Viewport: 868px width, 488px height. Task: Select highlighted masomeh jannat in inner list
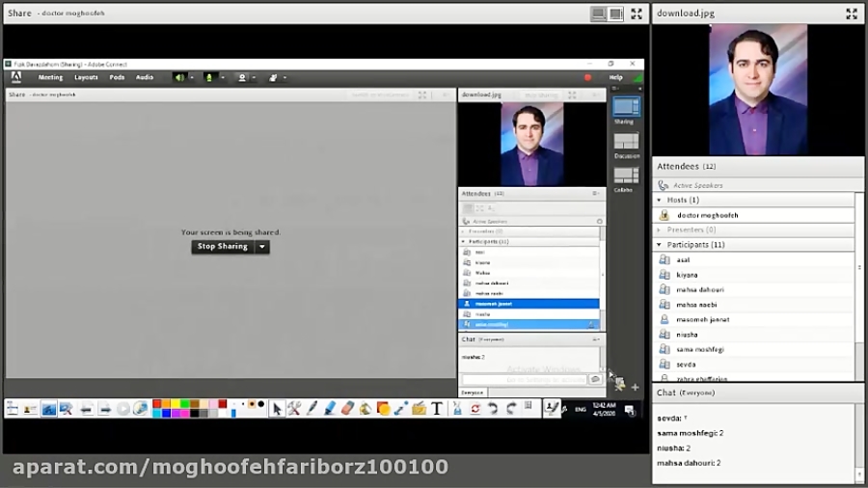(x=529, y=304)
